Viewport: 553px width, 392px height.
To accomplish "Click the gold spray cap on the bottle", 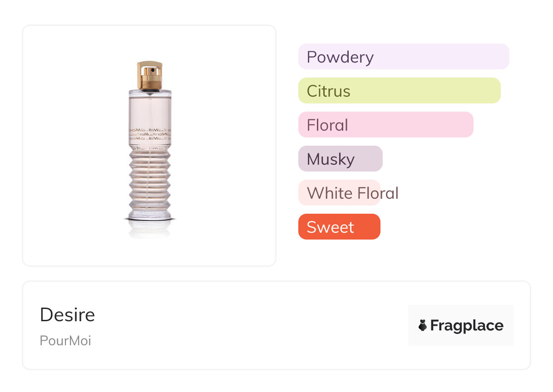I will [x=150, y=75].
